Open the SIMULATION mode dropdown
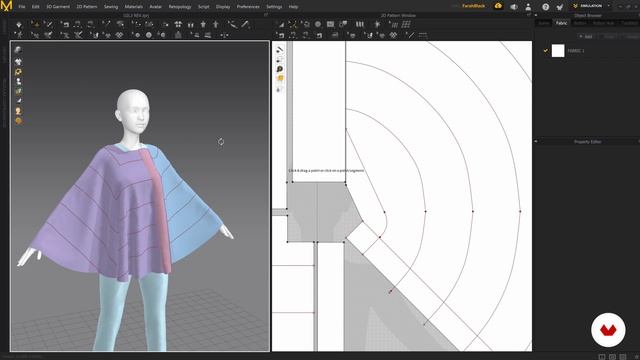The image size is (640, 360). tap(592, 6)
